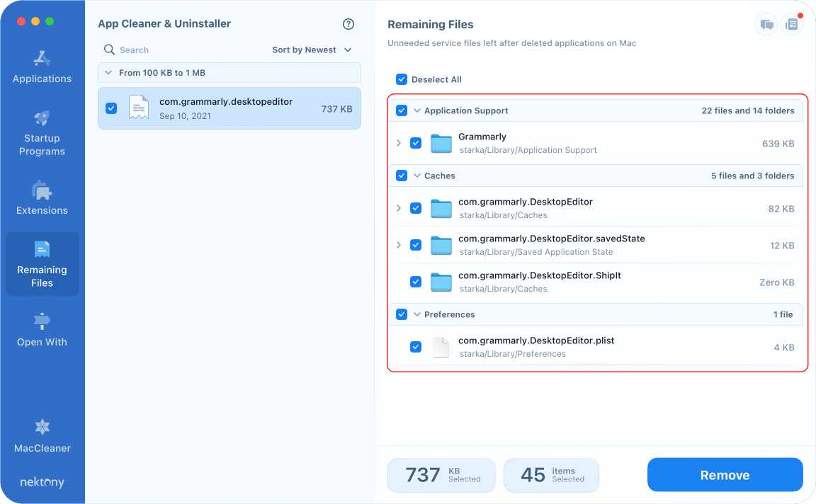Uncheck the Preferences group checkbox

(x=401, y=314)
